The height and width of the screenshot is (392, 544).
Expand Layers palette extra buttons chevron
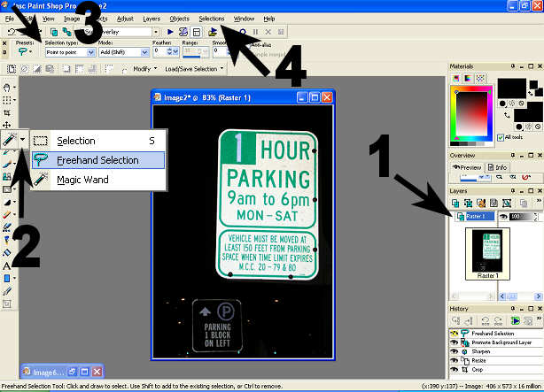click(x=539, y=201)
